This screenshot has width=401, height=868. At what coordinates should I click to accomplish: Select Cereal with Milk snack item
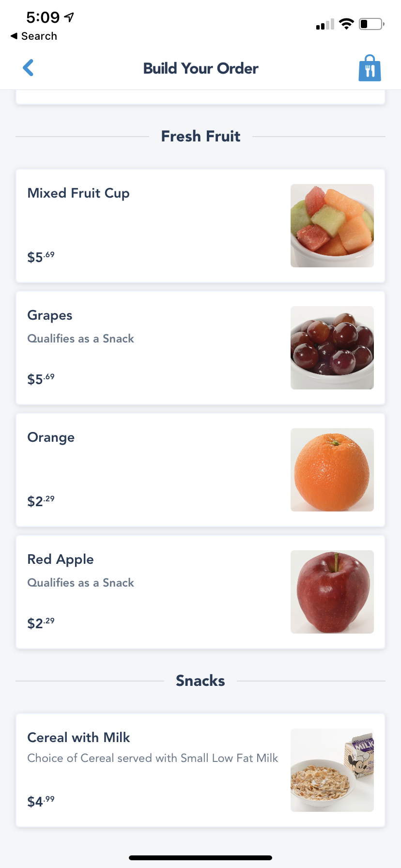coord(78,738)
